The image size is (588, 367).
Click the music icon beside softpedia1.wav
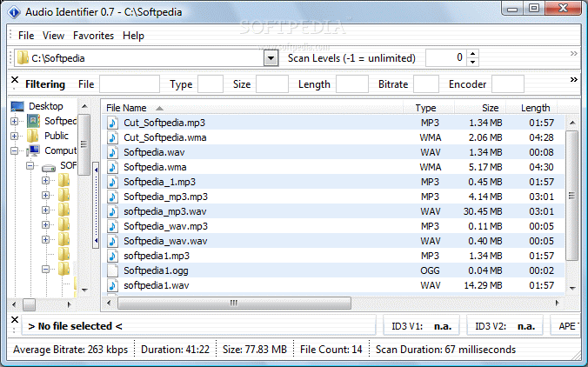pyautogui.click(x=112, y=285)
